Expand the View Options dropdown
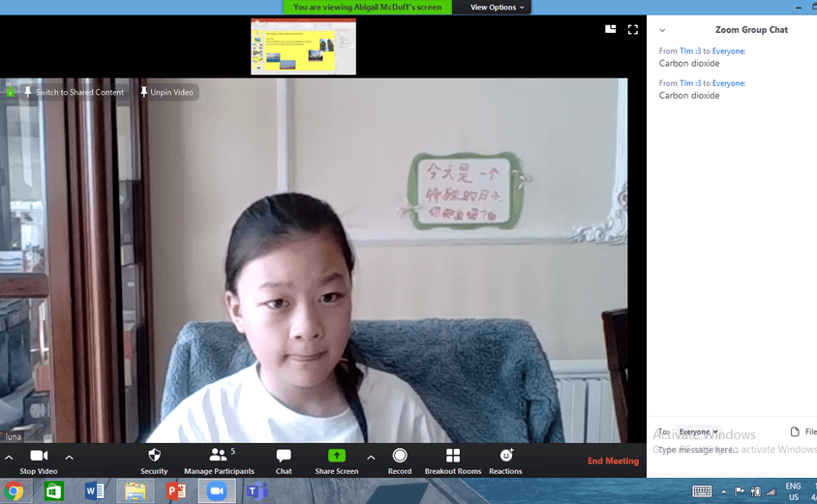The image size is (817, 504). [x=498, y=7]
